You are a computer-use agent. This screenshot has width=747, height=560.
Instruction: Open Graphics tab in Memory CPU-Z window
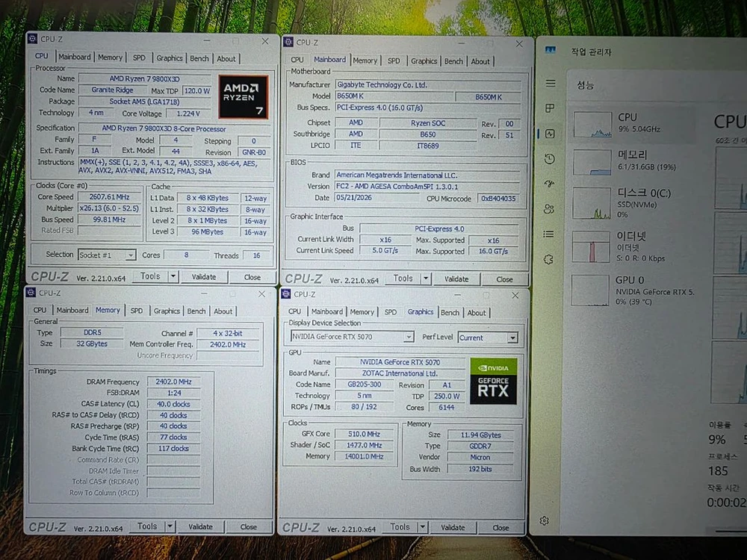click(x=167, y=311)
